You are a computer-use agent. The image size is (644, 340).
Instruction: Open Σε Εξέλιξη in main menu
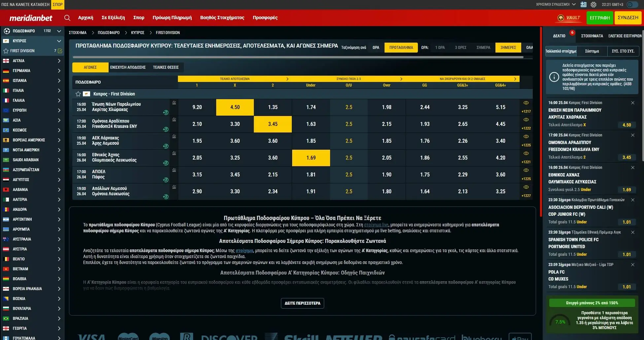click(113, 18)
